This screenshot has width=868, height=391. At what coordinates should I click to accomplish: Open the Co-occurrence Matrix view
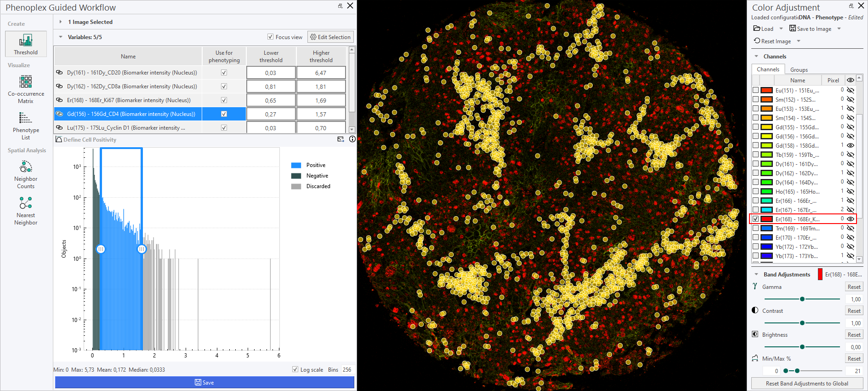[x=26, y=89]
